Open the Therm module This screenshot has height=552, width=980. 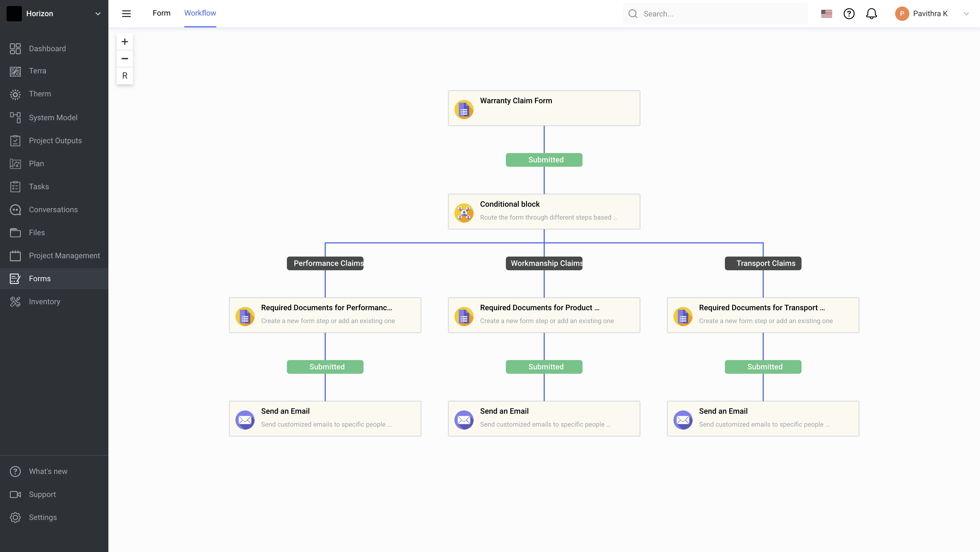[15, 94]
